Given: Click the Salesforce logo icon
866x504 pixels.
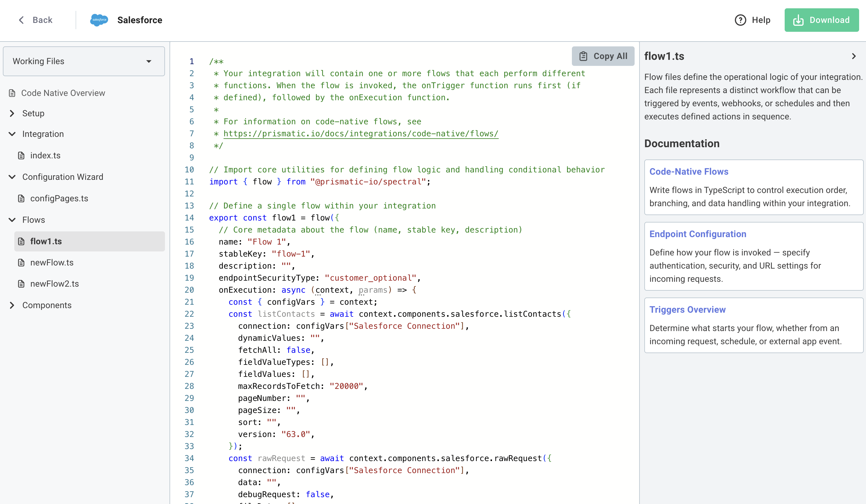Looking at the screenshot, I should [x=99, y=20].
